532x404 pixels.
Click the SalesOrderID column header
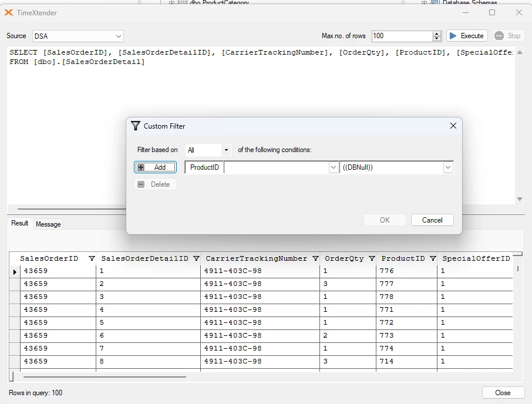(x=49, y=258)
